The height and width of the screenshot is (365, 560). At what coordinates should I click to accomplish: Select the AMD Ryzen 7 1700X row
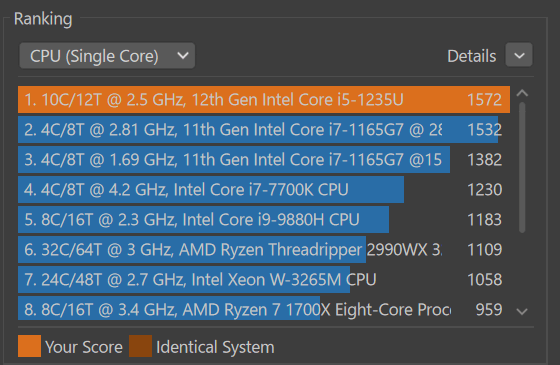(264, 309)
